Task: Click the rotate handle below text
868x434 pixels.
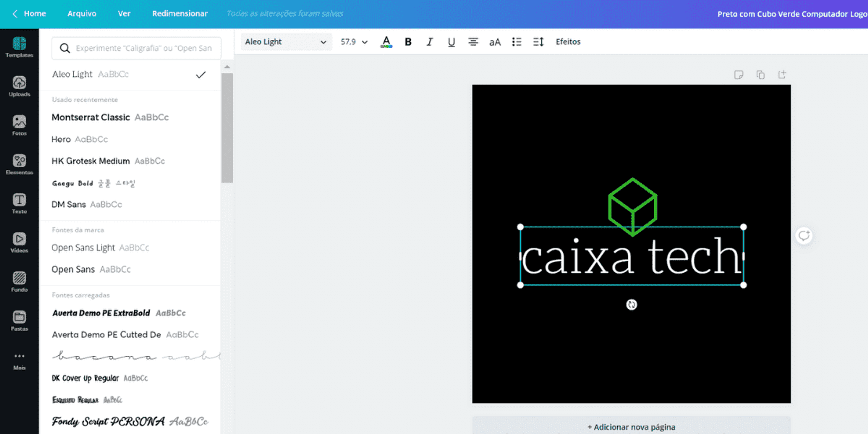Action: [x=631, y=304]
